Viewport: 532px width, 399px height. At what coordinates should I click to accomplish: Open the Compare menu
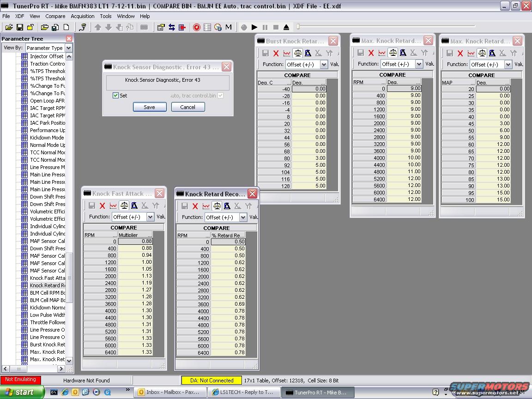(55, 16)
